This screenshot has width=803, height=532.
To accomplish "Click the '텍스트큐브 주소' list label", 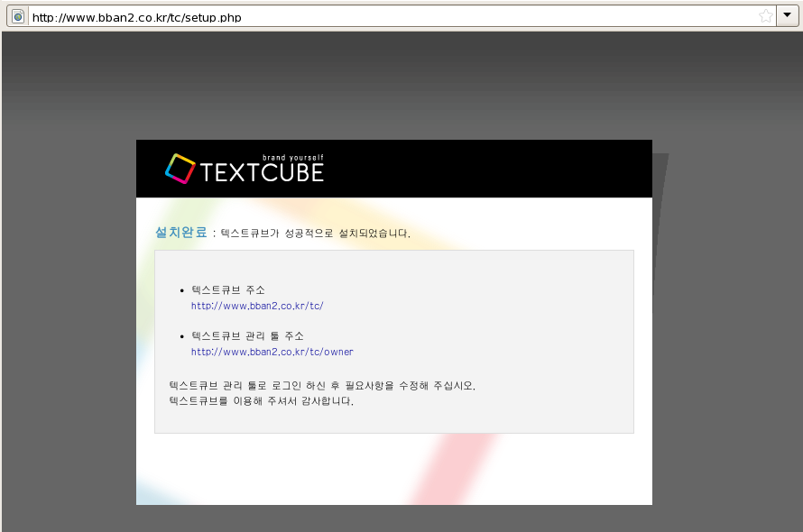I will click(x=228, y=289).
